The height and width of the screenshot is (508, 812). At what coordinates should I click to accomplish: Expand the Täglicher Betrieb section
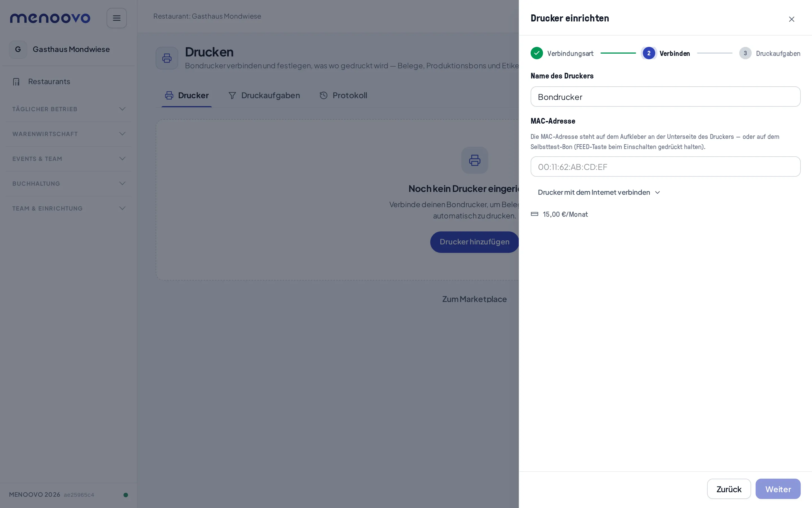(x=69, y=109)
